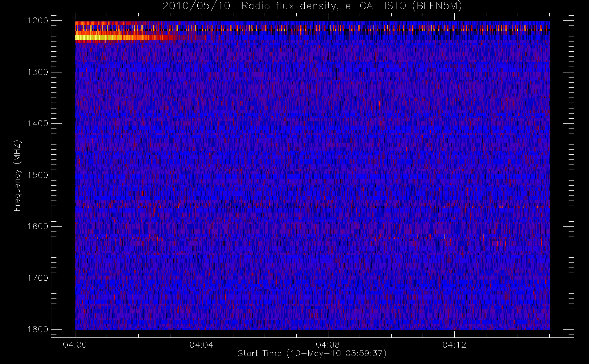Click the 04:12 time tick label
Viewport: 589px width, 364px height.
point(454,345)
